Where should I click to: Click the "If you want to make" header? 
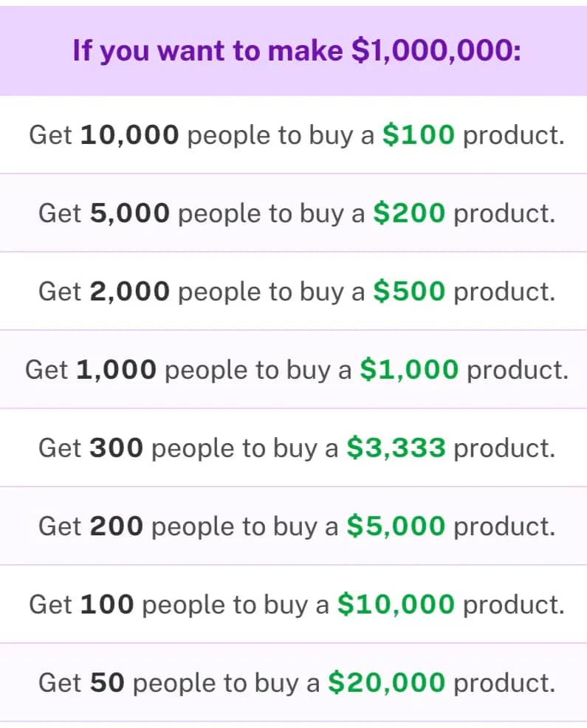point(205,52)
